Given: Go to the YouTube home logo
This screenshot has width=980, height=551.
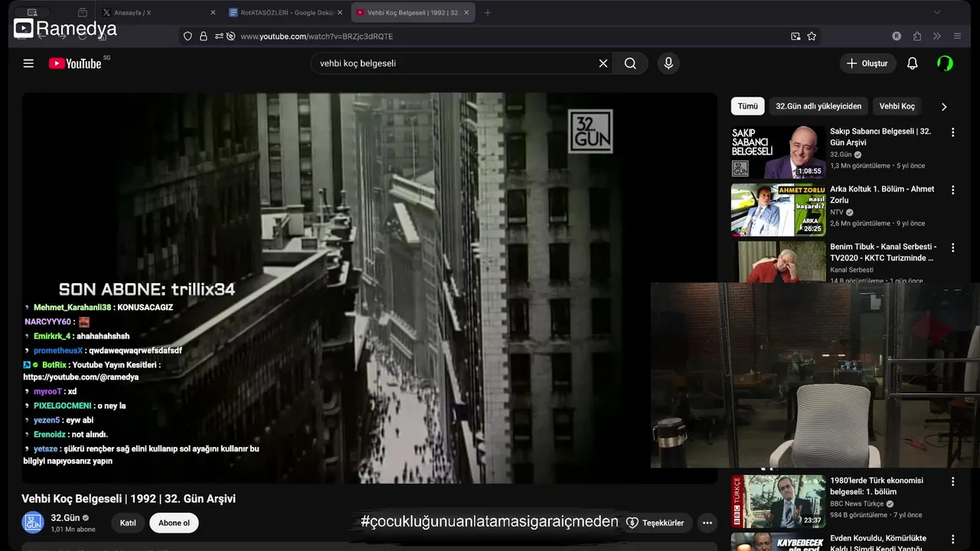Looking at the screenshot, I should [x=75, y=64].
